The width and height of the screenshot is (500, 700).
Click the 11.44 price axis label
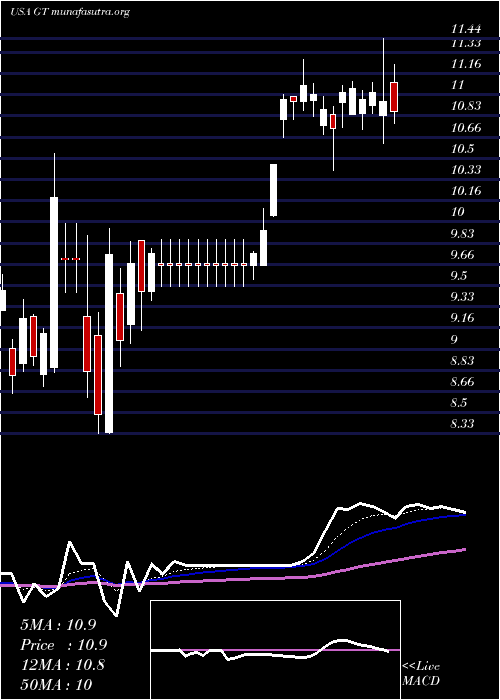click(465, 29)
